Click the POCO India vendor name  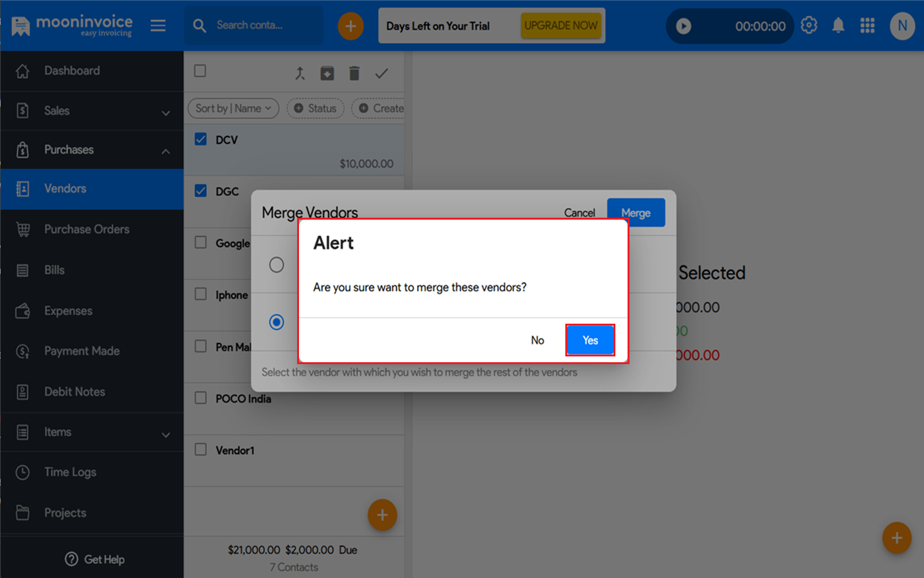coord(243,399)
